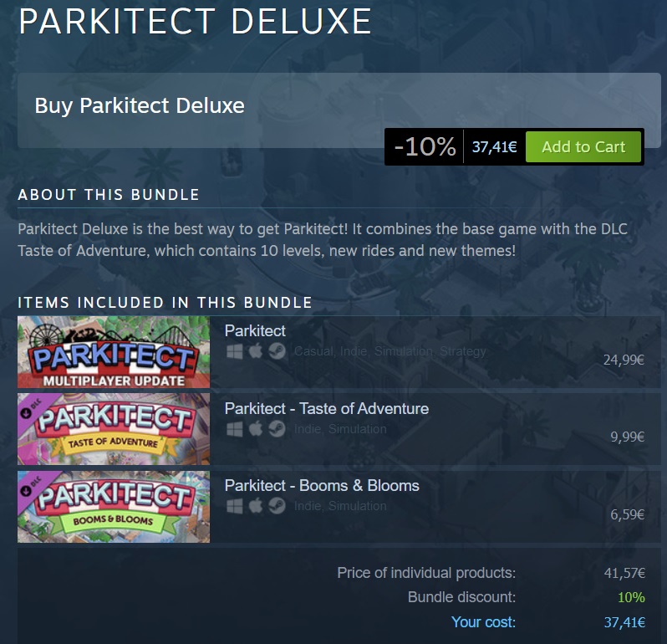Click Apple icon under Taste of Adventure

[x=256, y=429]
